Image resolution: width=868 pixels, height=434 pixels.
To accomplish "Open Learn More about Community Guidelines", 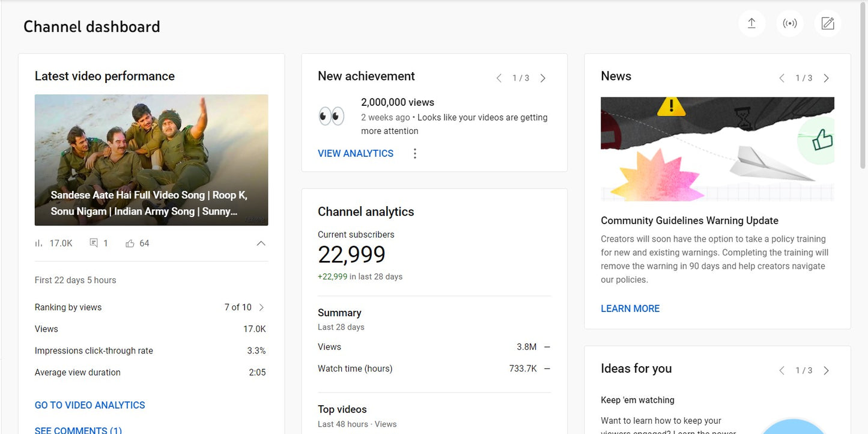I will 630,308.
